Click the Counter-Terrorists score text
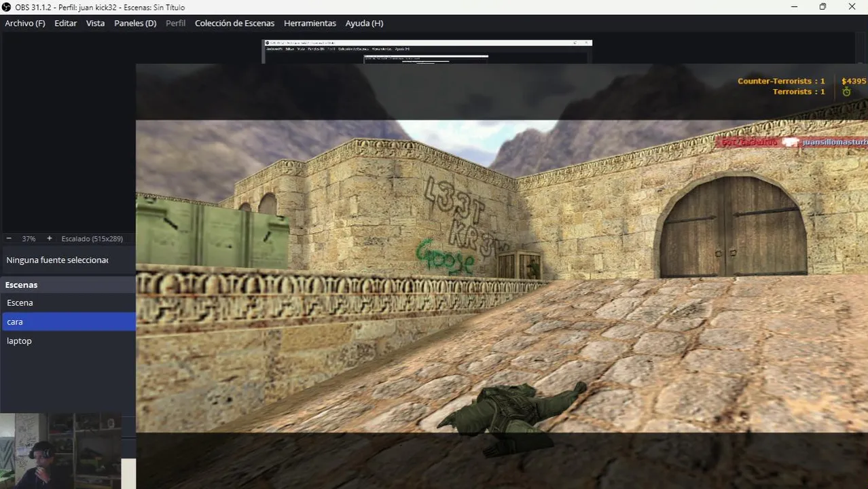This screenshot has width=868, height=489. pos(781,81)
